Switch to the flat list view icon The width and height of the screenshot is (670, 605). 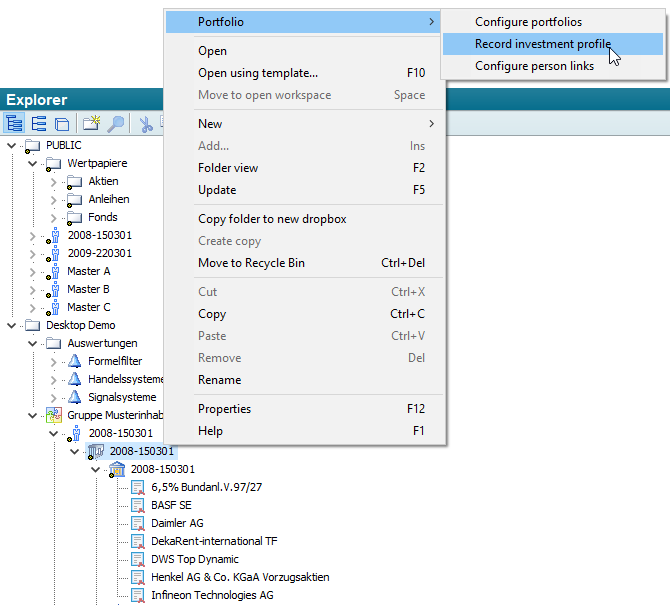[x=39, y=124]
